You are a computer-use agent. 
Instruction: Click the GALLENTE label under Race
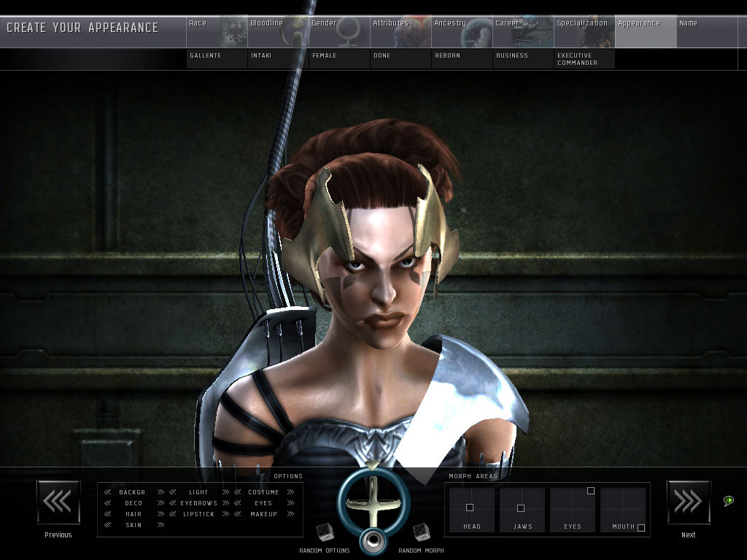[205, 55]
